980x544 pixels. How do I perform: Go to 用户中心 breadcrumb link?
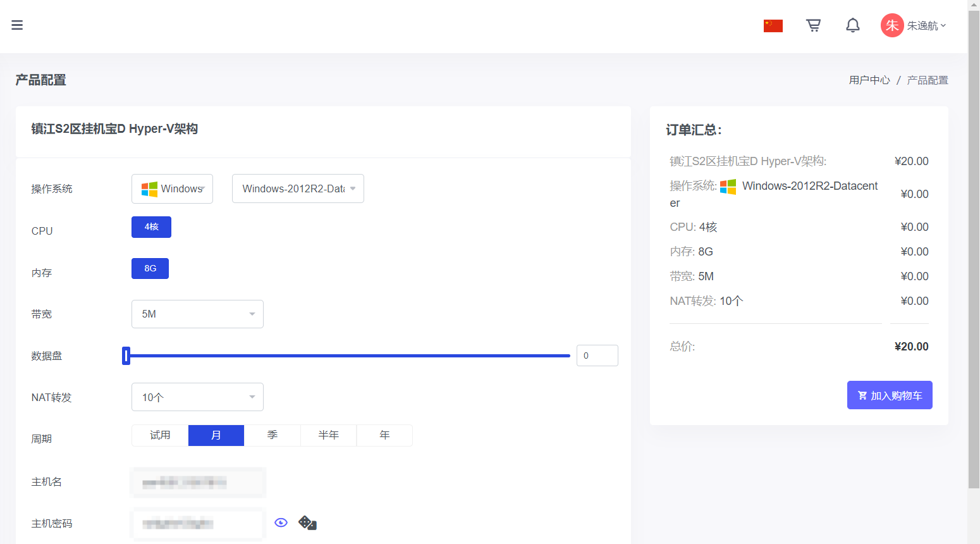point(869,80)
